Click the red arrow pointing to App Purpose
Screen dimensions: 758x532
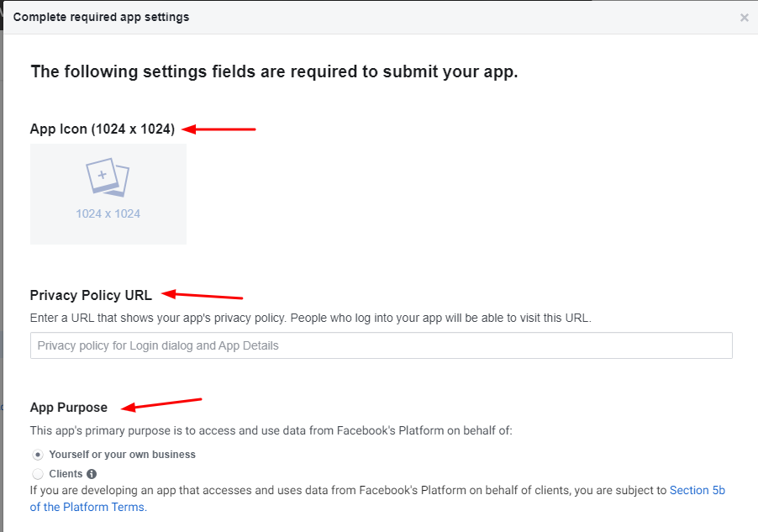tap(161, 404)
